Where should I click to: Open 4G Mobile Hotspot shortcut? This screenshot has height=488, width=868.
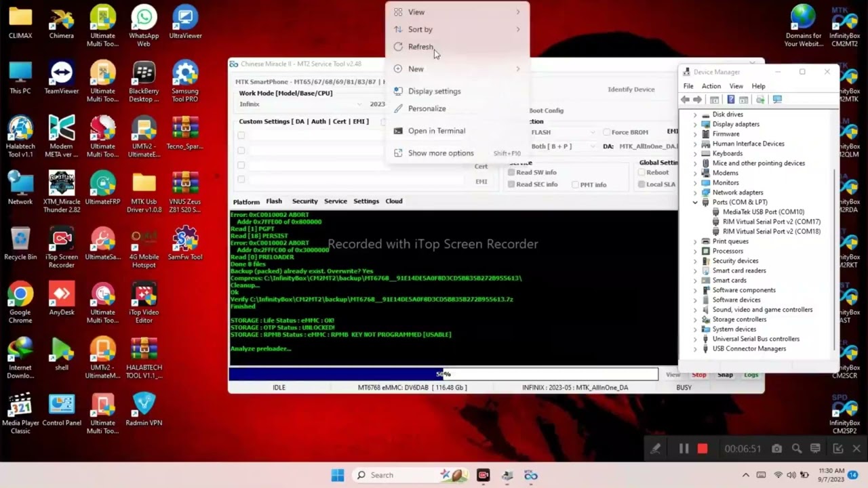point(144,248)
